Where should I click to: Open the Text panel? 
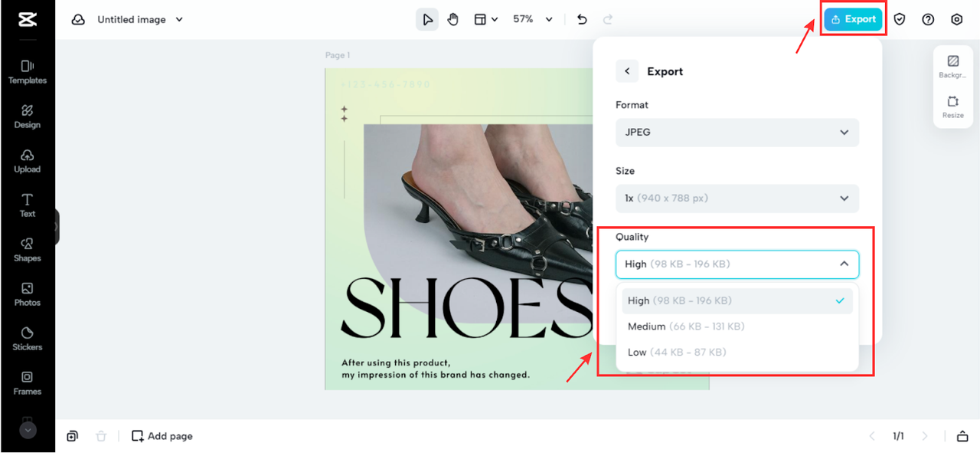click(28, 205)
